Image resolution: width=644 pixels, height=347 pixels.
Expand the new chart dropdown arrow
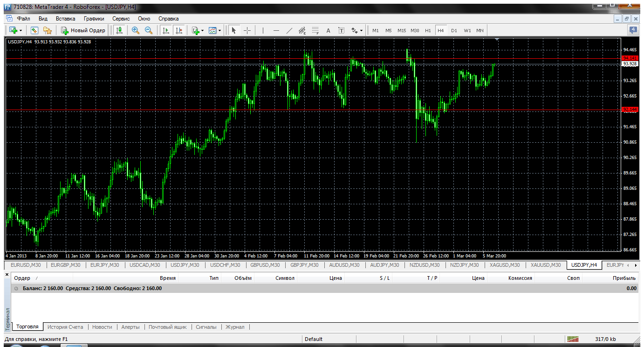tap(21, 30)
